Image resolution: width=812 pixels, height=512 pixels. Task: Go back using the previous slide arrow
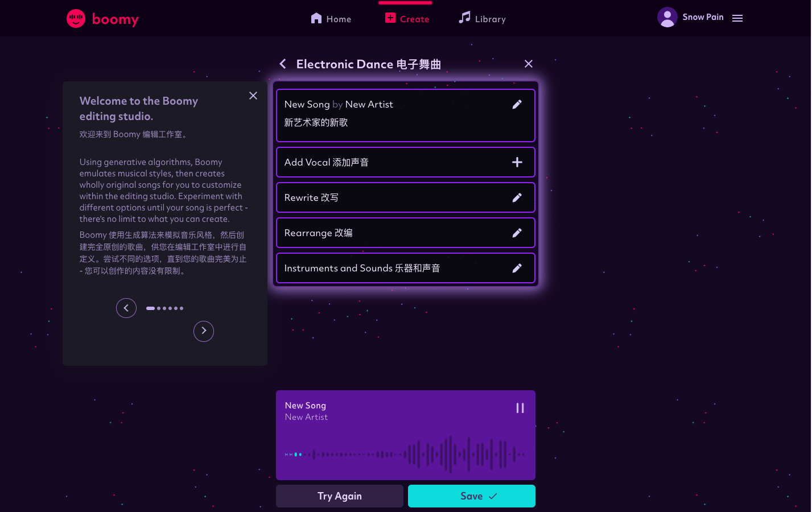pos(126,308)
